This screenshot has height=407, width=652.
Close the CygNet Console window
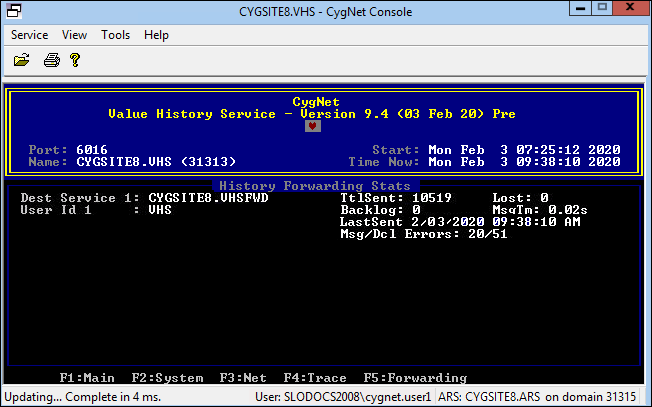coord(630,8)
